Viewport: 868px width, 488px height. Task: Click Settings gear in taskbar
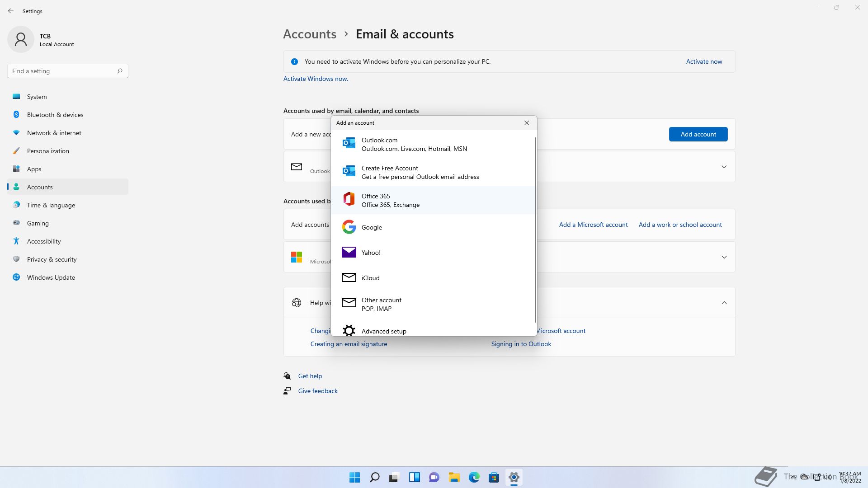click(x=514, y=477)
